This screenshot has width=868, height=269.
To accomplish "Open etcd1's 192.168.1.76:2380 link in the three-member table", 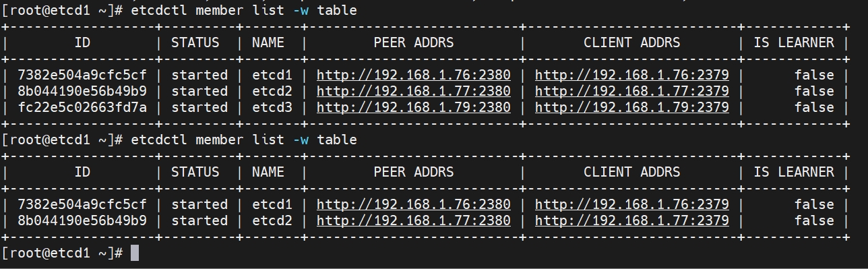I will pyautogui.click(x=414, y=75).
